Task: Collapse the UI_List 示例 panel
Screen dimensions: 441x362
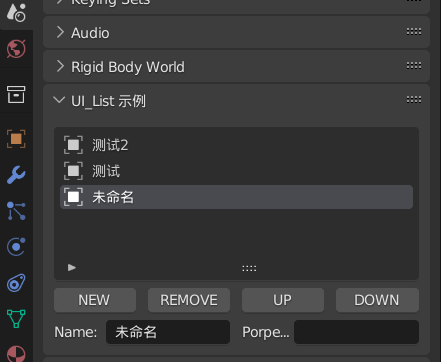Action: (x=59, y=100)
